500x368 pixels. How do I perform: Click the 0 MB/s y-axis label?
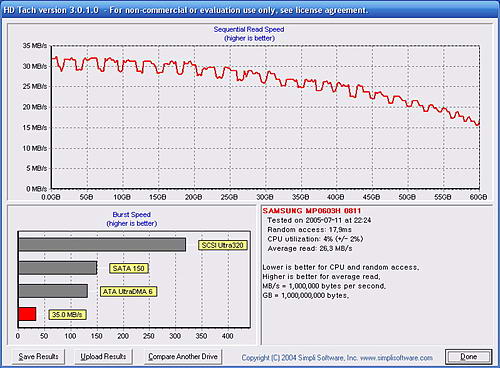[36, 189]
